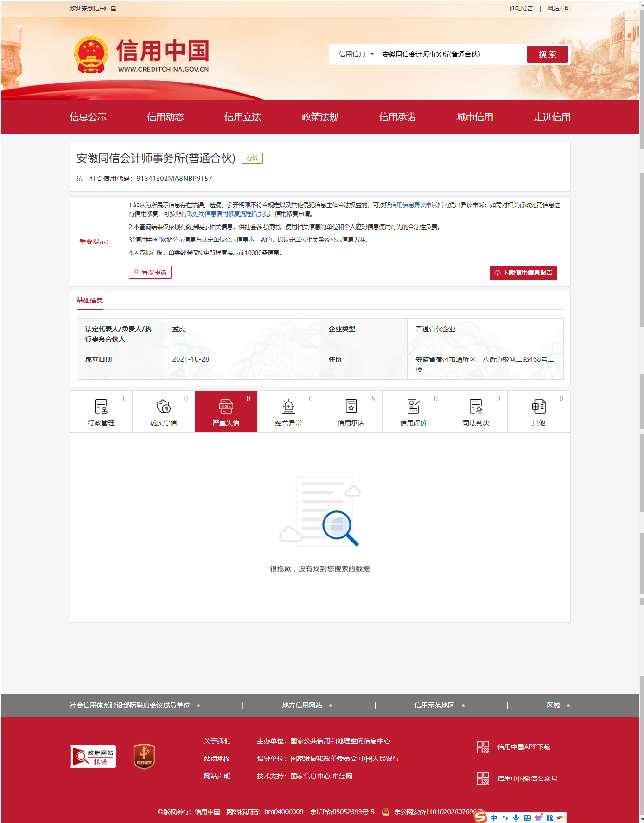644x823 pixels.
Task: Select the 诚实守信 shield icon
Action: (164, 407)
